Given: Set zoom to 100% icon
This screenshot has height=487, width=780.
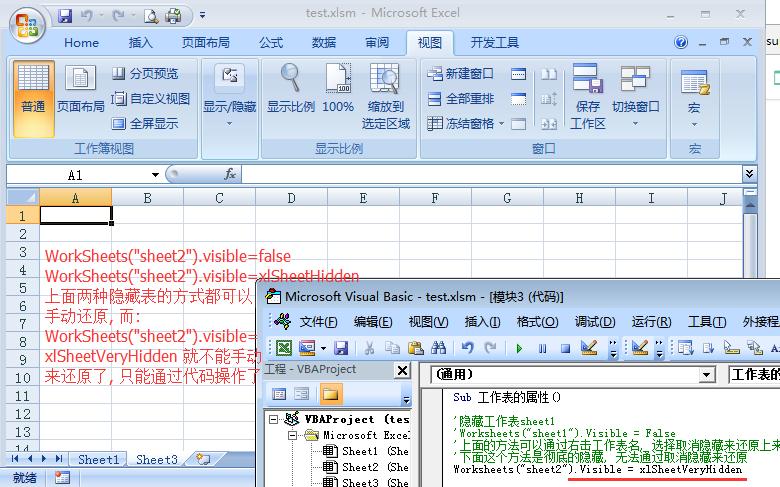Looking at the screenshot, I should click(x=338, y=90).
